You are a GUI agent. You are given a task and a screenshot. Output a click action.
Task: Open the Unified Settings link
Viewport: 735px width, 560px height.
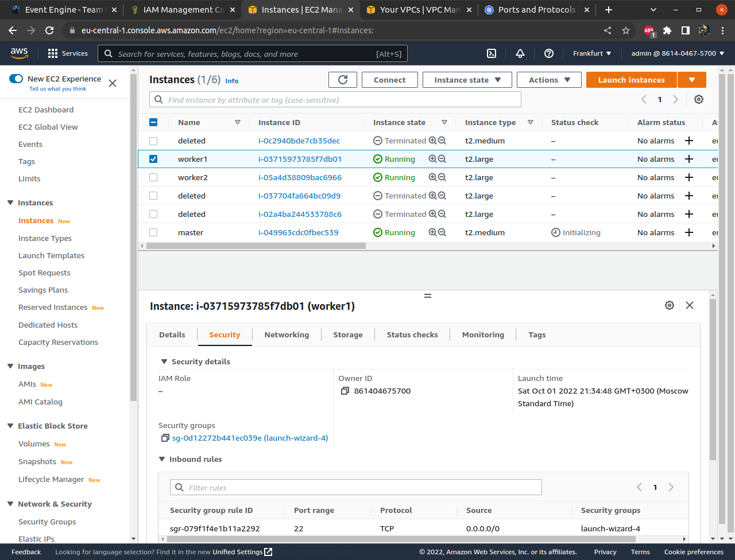point(242,552)
